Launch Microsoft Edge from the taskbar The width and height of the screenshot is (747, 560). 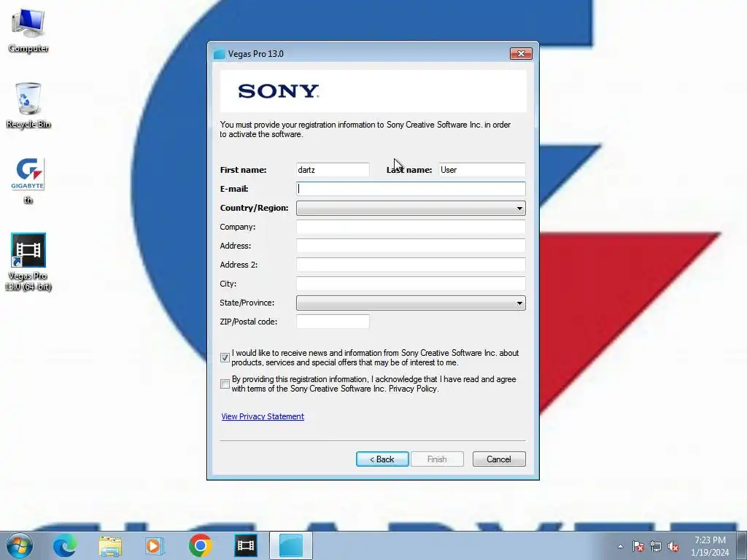tap(65, 545)
